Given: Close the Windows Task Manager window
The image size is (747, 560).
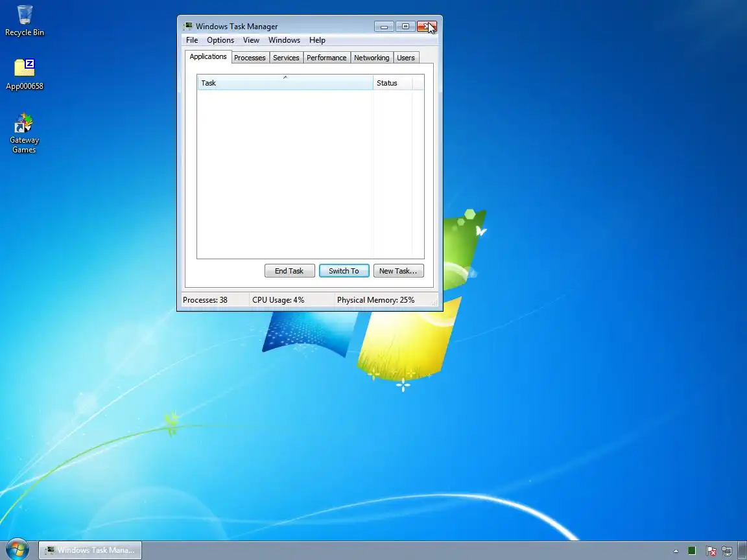Looking at the screenshot, I should pos(427,27).
